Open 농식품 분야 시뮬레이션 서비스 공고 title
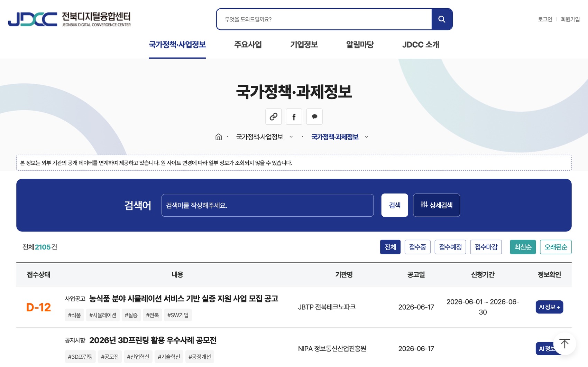588x367 pixels. pyautogui.click(x=184, y=299)
